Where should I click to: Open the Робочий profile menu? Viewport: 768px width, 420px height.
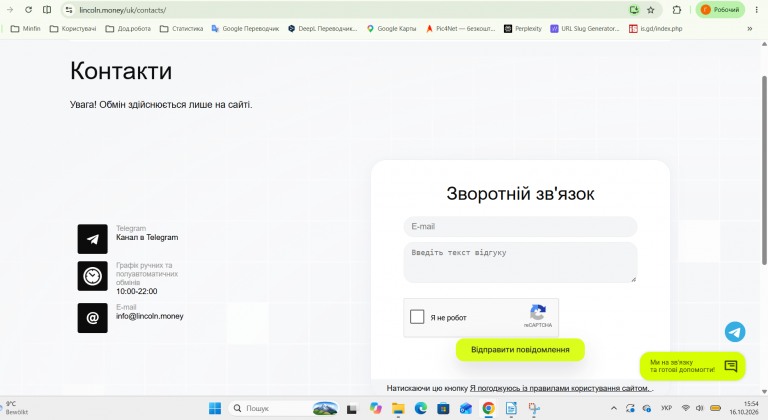720,10
